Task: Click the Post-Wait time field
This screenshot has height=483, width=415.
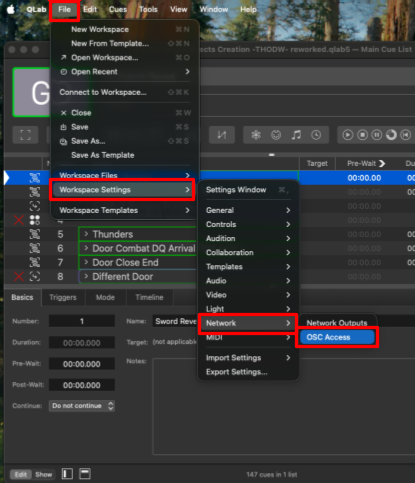Action: (82, 385)
